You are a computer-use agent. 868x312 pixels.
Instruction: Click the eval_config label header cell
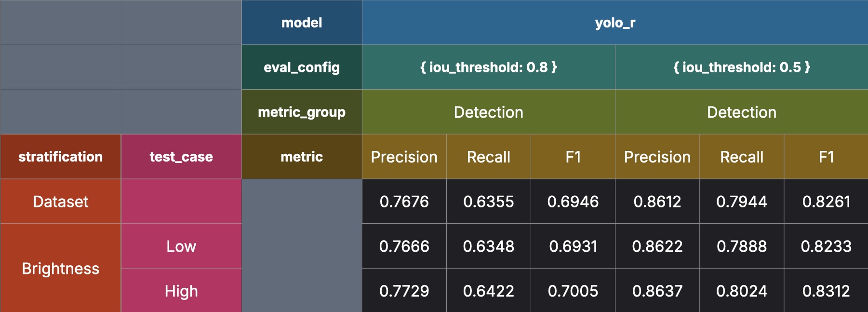coord(302,67)
